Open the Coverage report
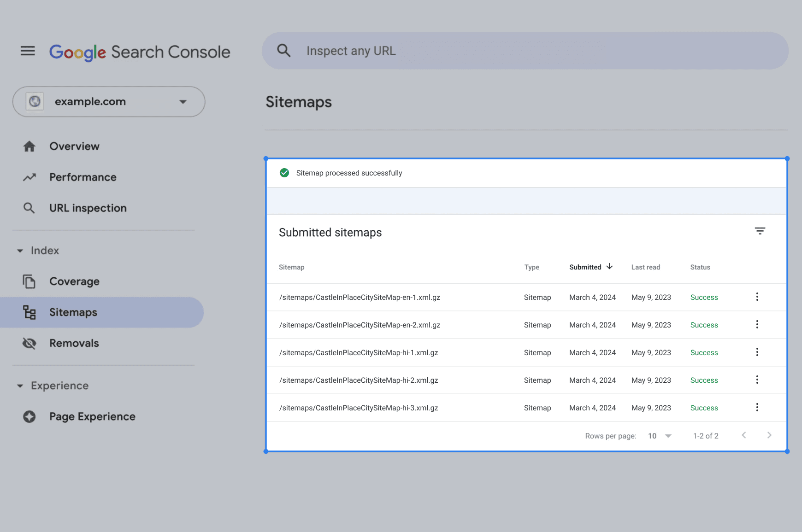Image resolution: width=802 pixels, height=532 pixels. pos(74,281)
